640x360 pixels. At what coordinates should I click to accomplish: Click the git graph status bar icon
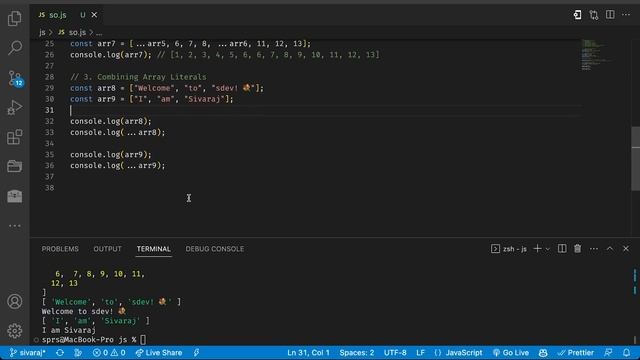coord(78,353)
